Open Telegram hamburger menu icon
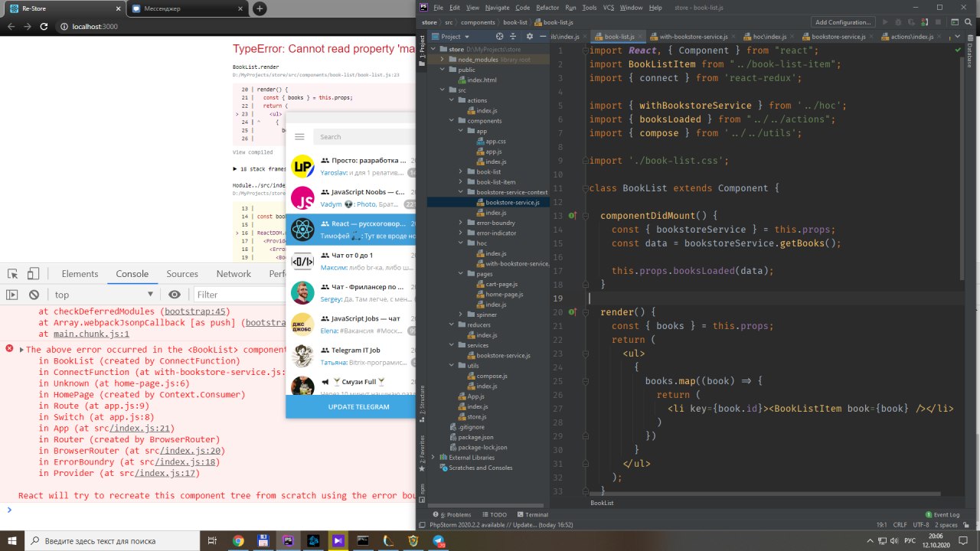 pos(299,136)
